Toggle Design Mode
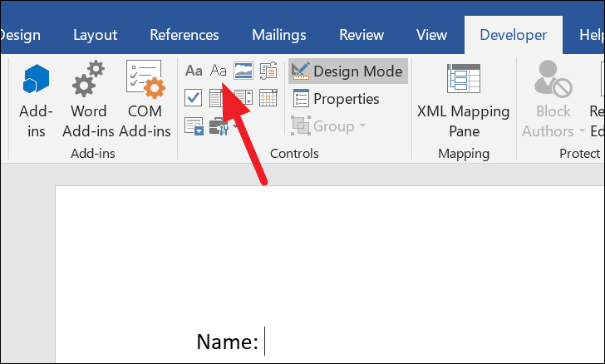The height and width of the screenshot is (364, 605). tap(347, 71)
